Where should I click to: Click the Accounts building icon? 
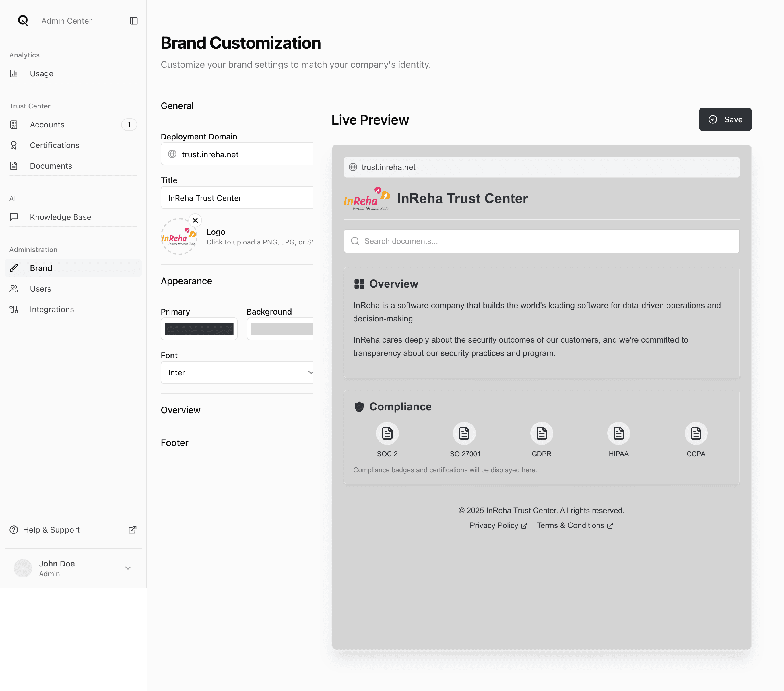(x=14, y=124)
